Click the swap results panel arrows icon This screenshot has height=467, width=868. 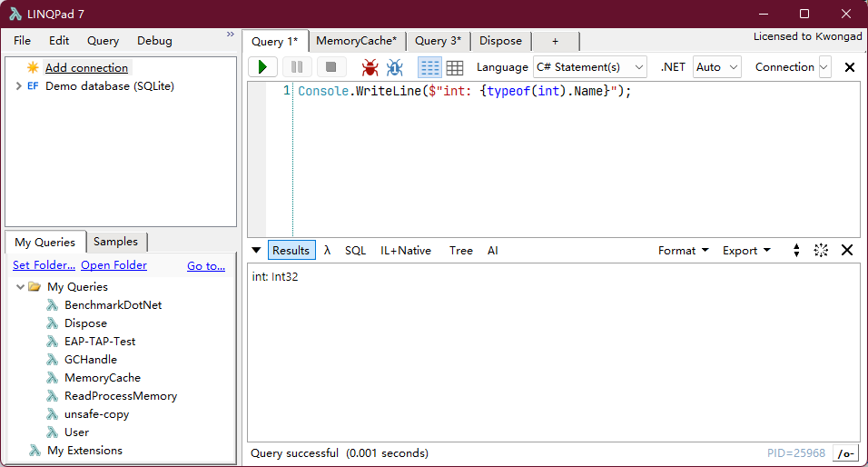[x=796, y=251]
